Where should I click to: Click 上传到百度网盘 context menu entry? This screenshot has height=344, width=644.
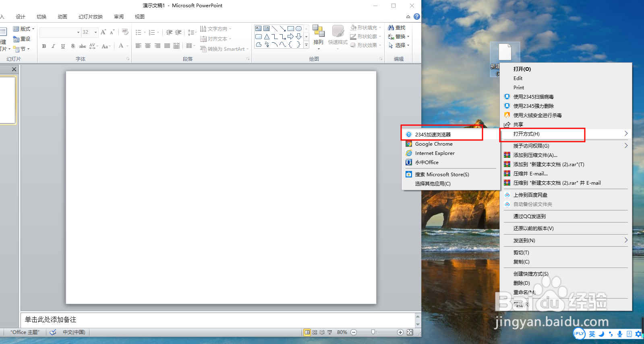pos(565,195)
